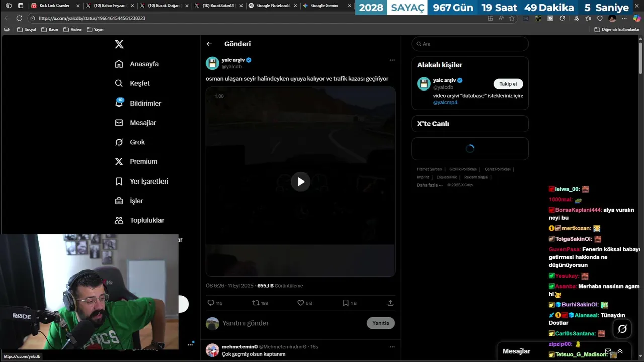Click the Ara search box
This screenshot has height=362, width=644.
(470, 44)
